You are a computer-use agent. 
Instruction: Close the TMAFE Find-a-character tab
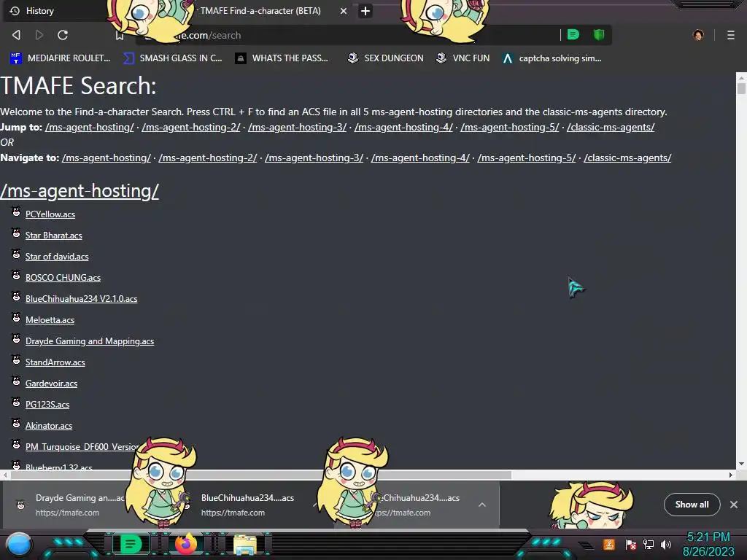click(x=344, y=10)
